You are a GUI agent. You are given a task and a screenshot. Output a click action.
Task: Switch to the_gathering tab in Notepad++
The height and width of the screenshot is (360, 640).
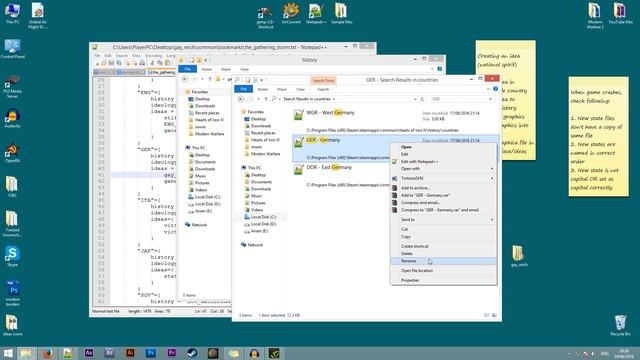(161, 72)
